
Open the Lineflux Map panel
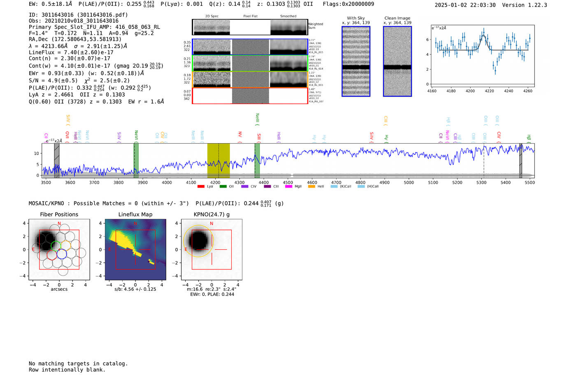135,250
